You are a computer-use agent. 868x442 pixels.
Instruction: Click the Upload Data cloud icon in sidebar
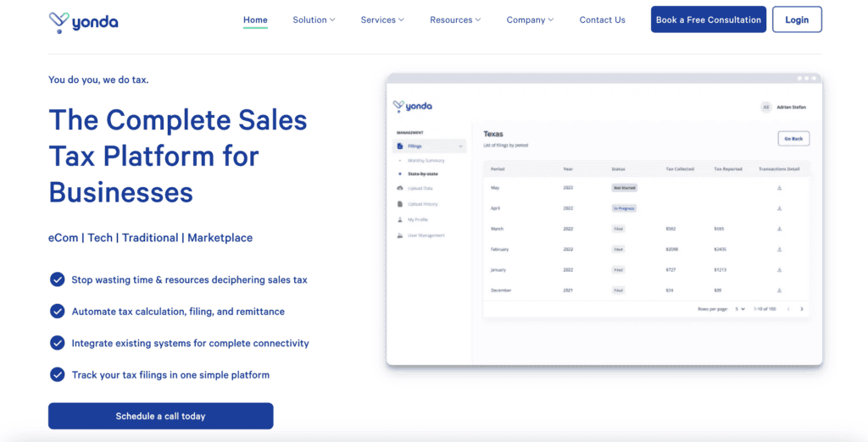coord(400,188)
